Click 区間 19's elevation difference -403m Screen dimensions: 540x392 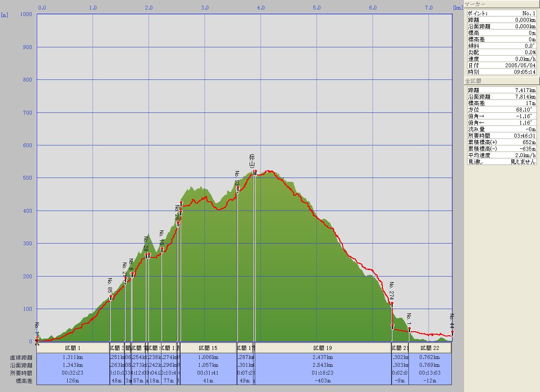pos(323,381)
